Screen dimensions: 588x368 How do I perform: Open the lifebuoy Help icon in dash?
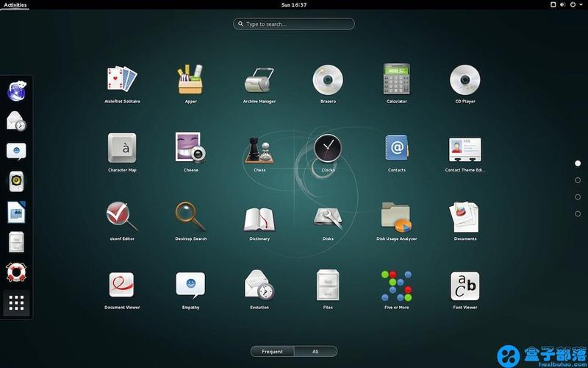coord(16,272)
